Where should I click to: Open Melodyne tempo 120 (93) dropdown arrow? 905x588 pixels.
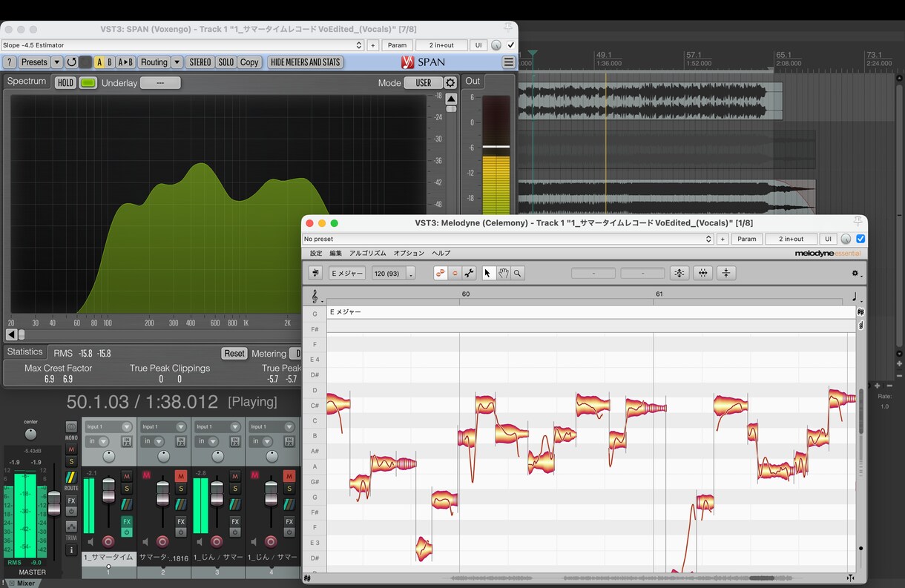coord(411,274)
